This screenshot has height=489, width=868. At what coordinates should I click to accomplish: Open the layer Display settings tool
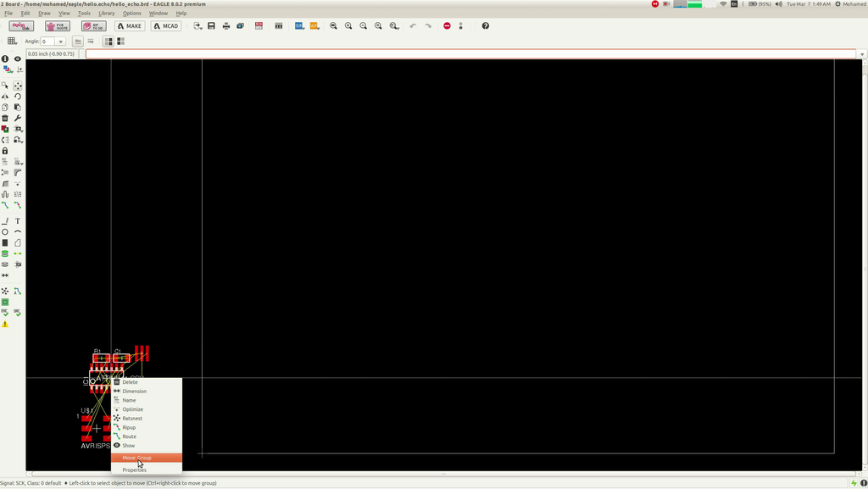coord(7,69)
